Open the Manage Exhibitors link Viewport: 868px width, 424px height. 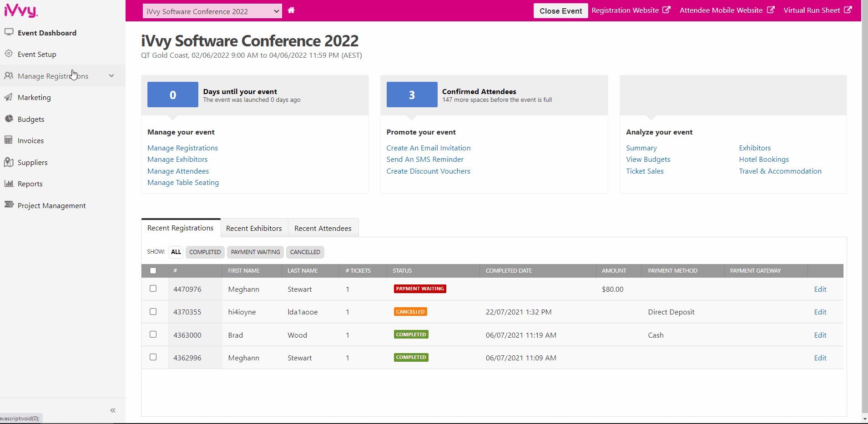tap(177, 160)
